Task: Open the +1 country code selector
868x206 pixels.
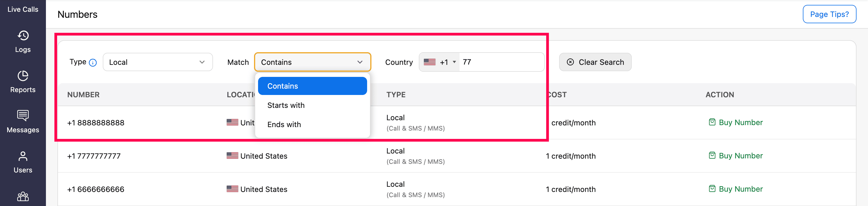Action: pyautogui.click(x=440, y=62)
